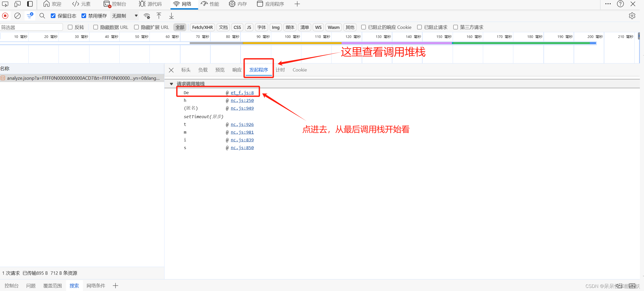
Task: Enable Hide data URLs checkbox
Action: [x=96, y=27]
